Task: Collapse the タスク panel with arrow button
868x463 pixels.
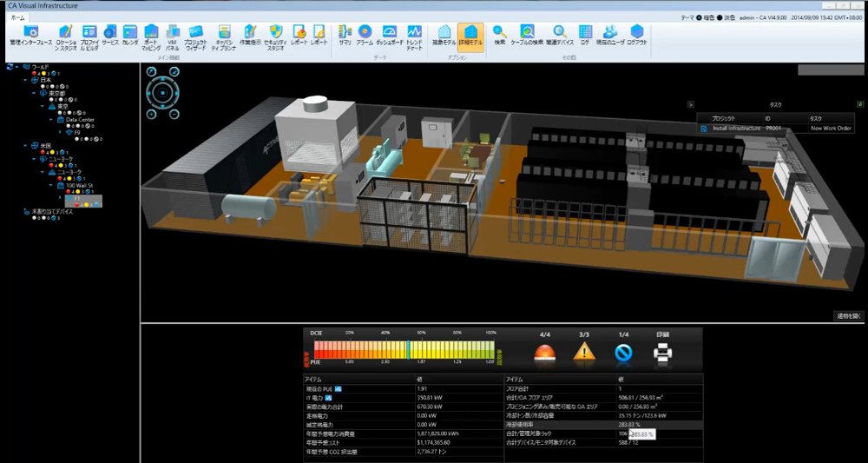Action: (691, 103)
